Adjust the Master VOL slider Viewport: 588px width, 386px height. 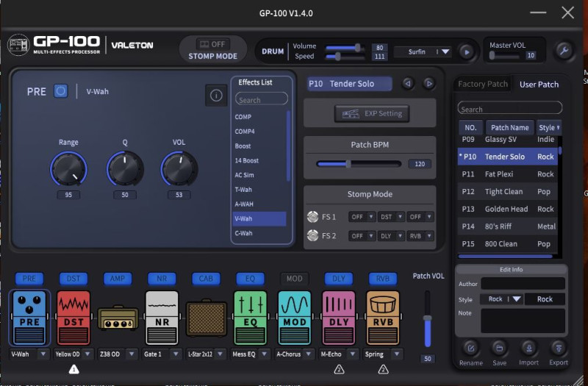click(505, 56)
